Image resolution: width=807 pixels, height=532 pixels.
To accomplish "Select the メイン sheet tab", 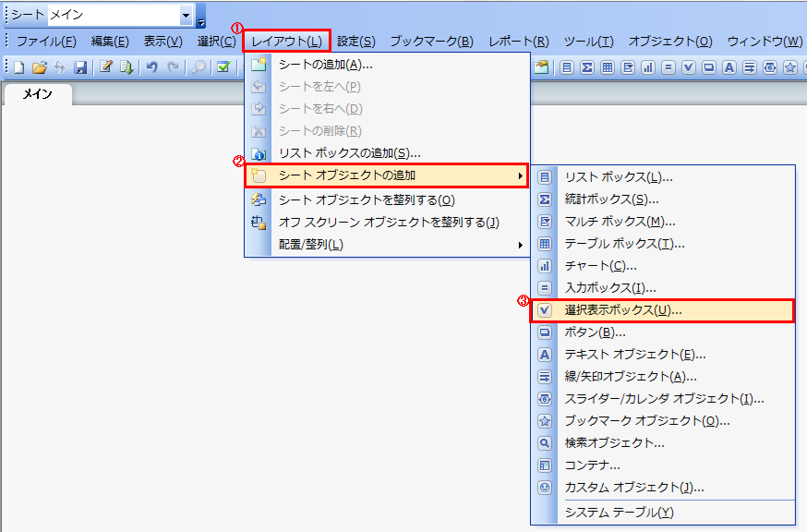I will click(38, 94).
